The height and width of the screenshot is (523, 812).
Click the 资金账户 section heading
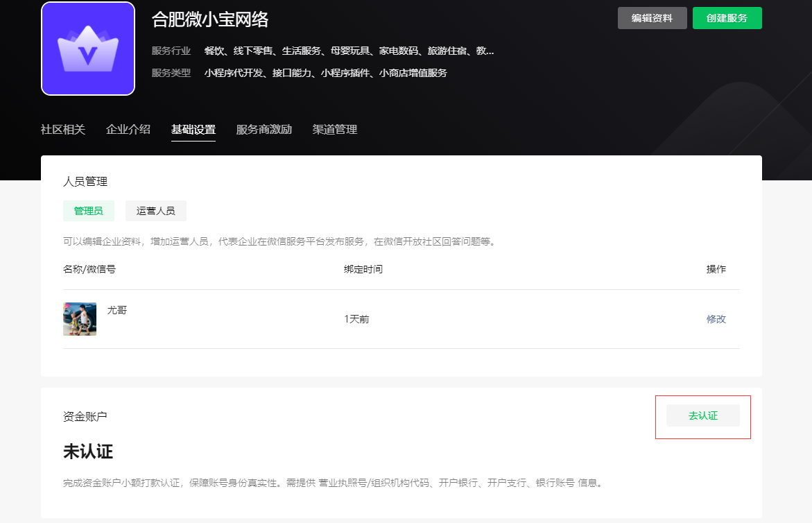(x=85, y=416)
